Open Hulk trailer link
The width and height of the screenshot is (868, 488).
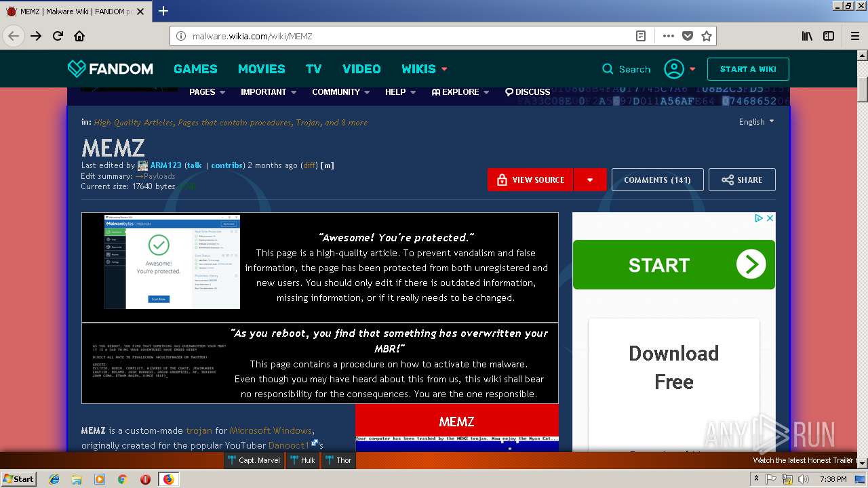pos(302,460)
